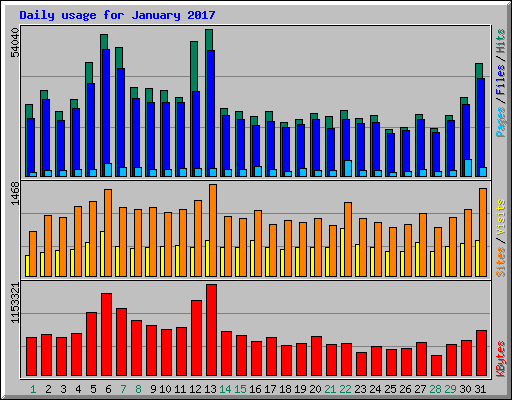Click green day label 8
The height and width of the screenshot is (400, 512).
(138, 389)
